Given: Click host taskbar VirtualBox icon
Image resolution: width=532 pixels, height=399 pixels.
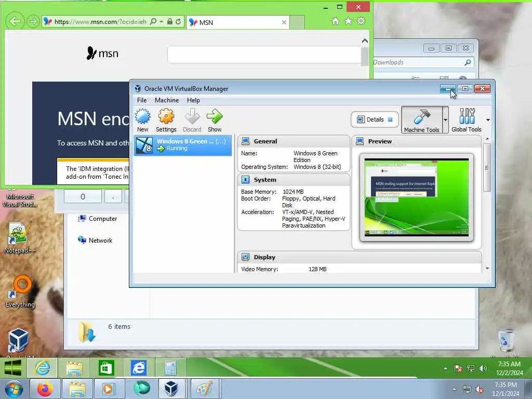Looking at the screenshot, I should pyautogui.click(x=171, y=389).
